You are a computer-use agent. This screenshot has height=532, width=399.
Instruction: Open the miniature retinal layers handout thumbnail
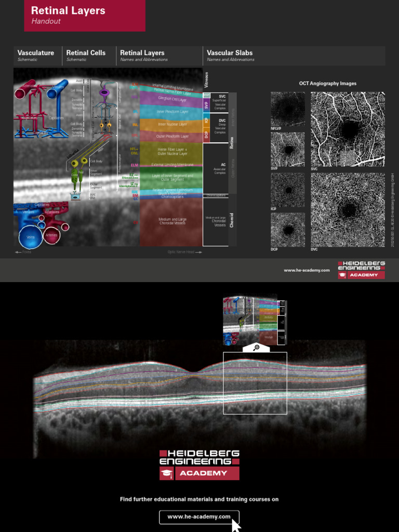click(255, 321)
